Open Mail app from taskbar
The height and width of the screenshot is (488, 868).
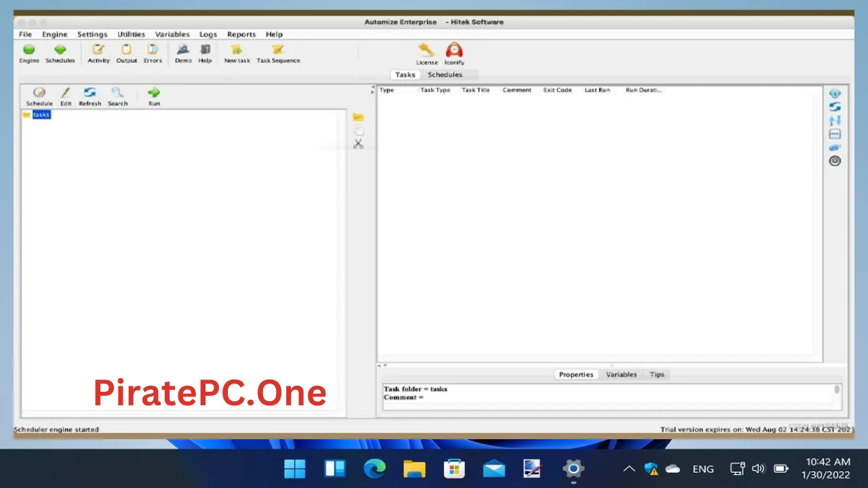pyautogui.click(x=494, y=468)
